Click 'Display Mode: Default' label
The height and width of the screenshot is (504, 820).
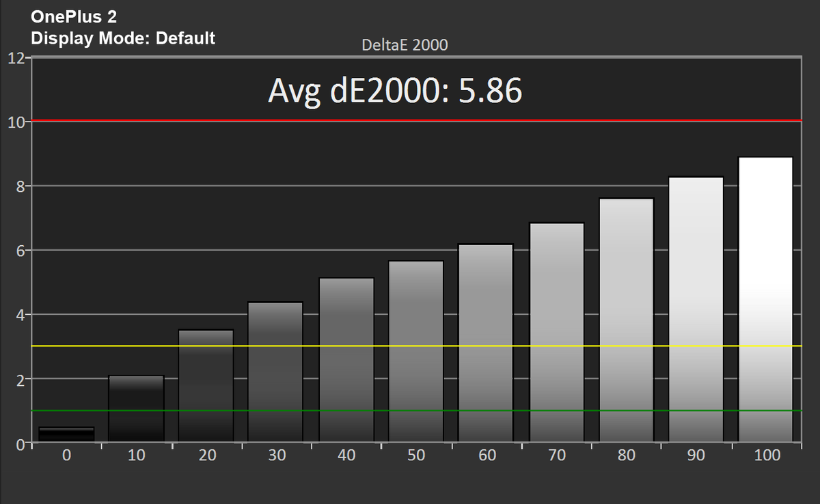click(x=124, y=38)
